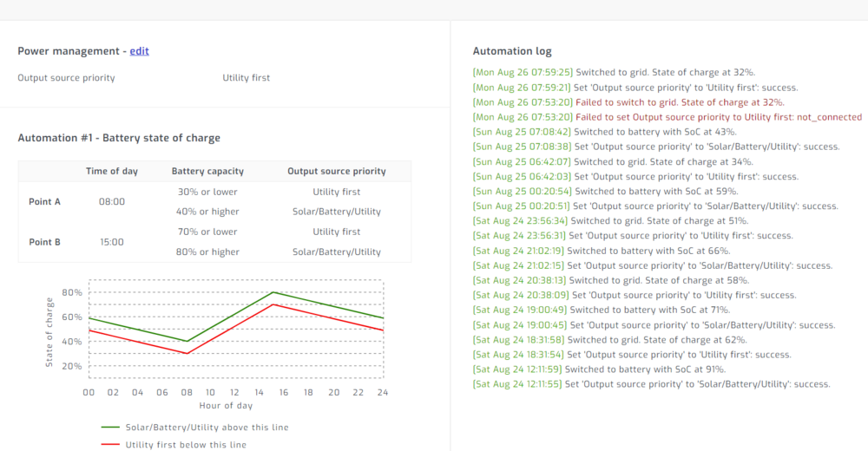Click the green line swatch in chart legend
This screenshot has height=451, width=868.
click(109, 428)
